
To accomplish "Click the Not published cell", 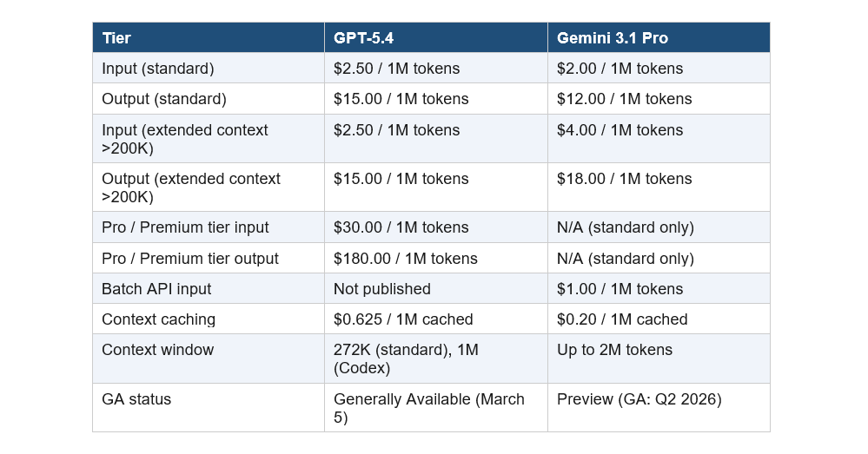I will [382, 289].
